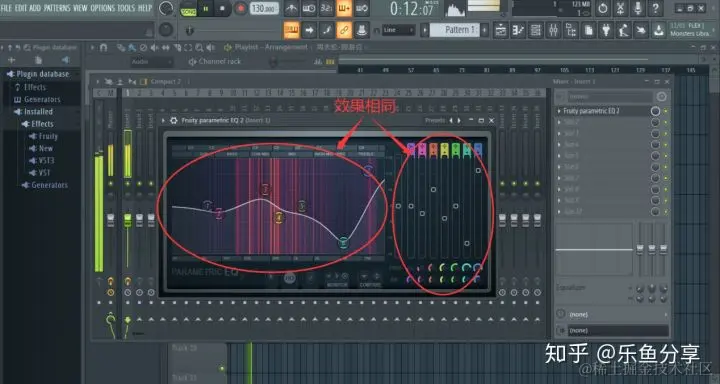
Task: Toggle Insert 1 track mute LED in mixer
Action: 128,184
